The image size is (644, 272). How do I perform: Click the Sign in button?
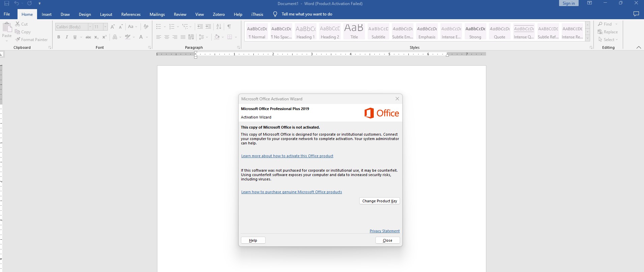point(569,3)
